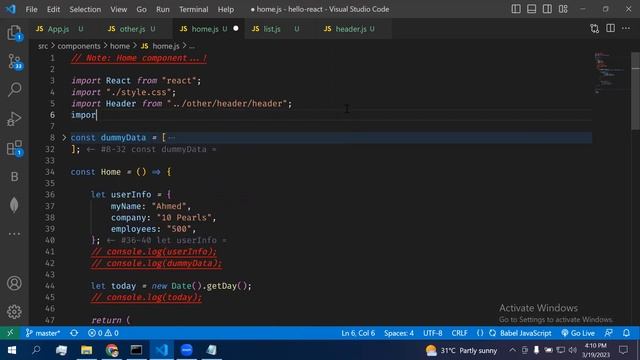
Task: Open the Go menu
Action: (141, 9)
